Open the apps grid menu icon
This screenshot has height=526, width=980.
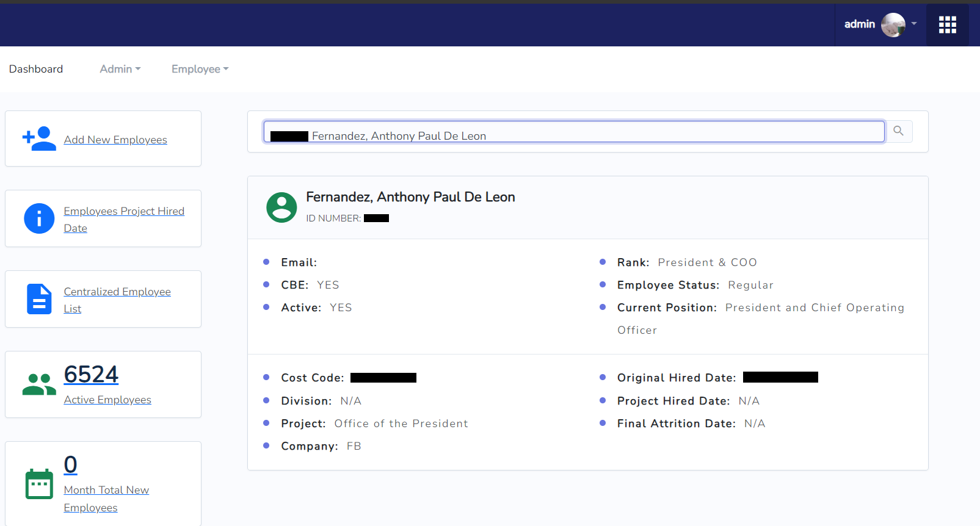click(x=947, y=25)
